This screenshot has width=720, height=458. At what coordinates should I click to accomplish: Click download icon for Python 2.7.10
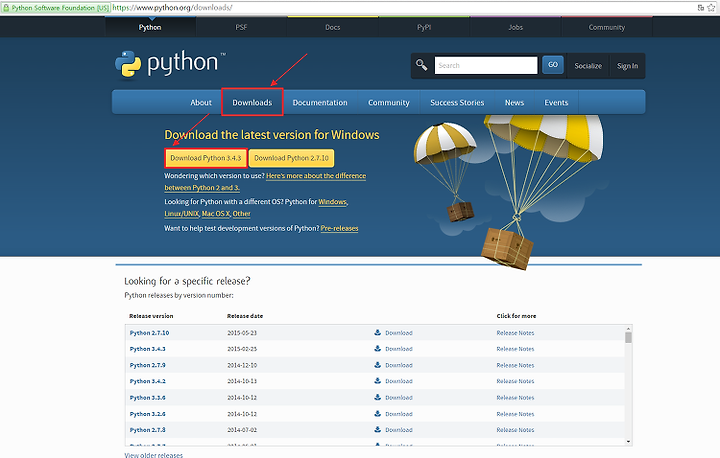pos(377,332)
